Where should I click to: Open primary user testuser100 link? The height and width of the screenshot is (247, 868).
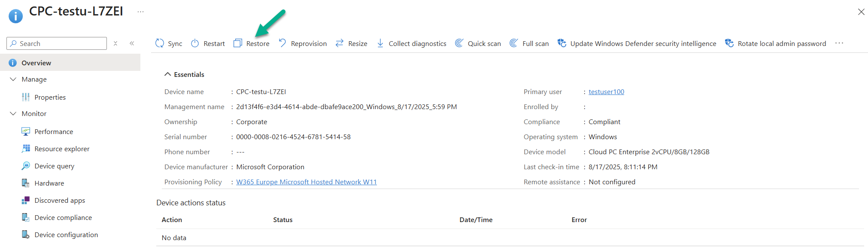(606, 92)
